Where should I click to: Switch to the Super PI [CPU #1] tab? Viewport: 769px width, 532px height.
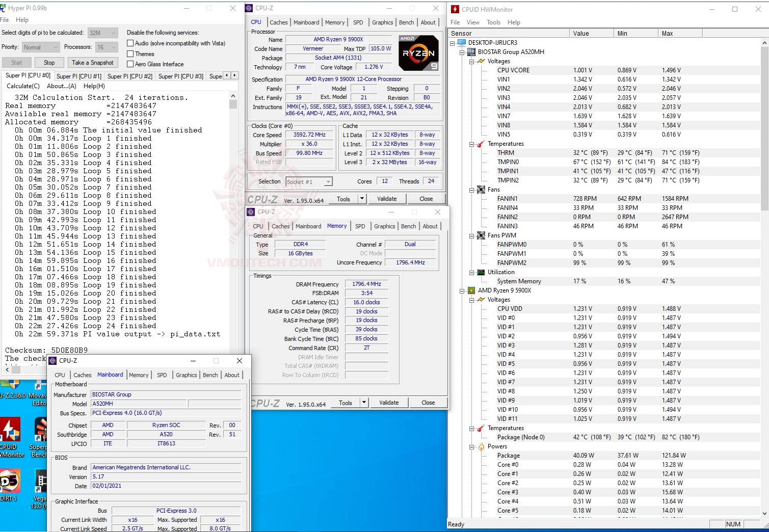(x=79, y=76)
